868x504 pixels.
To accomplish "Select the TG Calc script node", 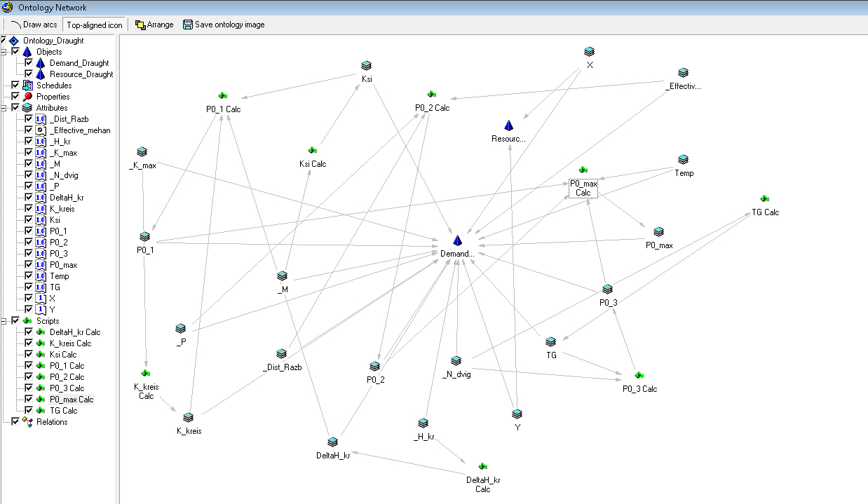I will pyautogui.click(x=764, y=199).
